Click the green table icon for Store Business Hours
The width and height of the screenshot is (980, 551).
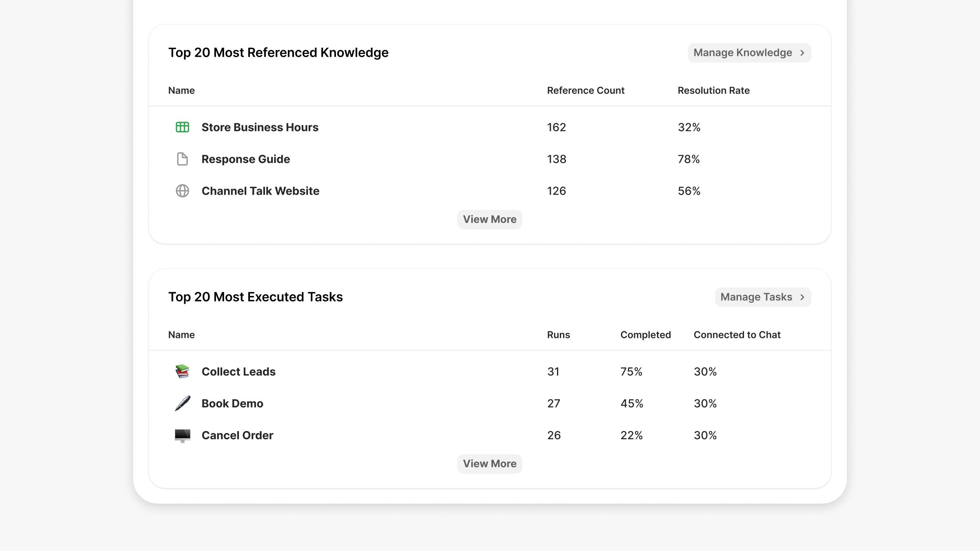point(182,127)
